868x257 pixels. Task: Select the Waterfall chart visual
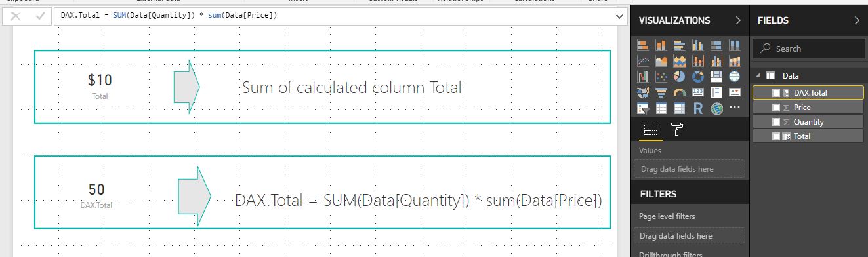tap(643, 77)
